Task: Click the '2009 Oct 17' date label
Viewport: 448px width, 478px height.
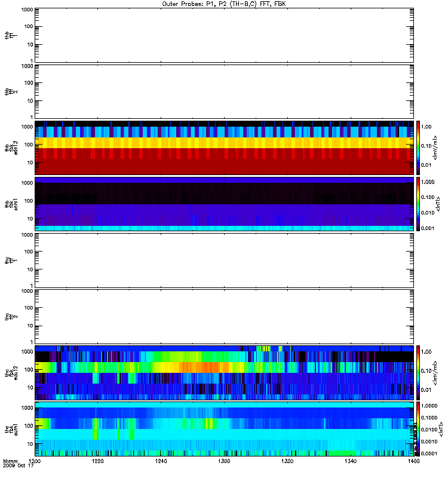Action: click(x=18, y=465)
